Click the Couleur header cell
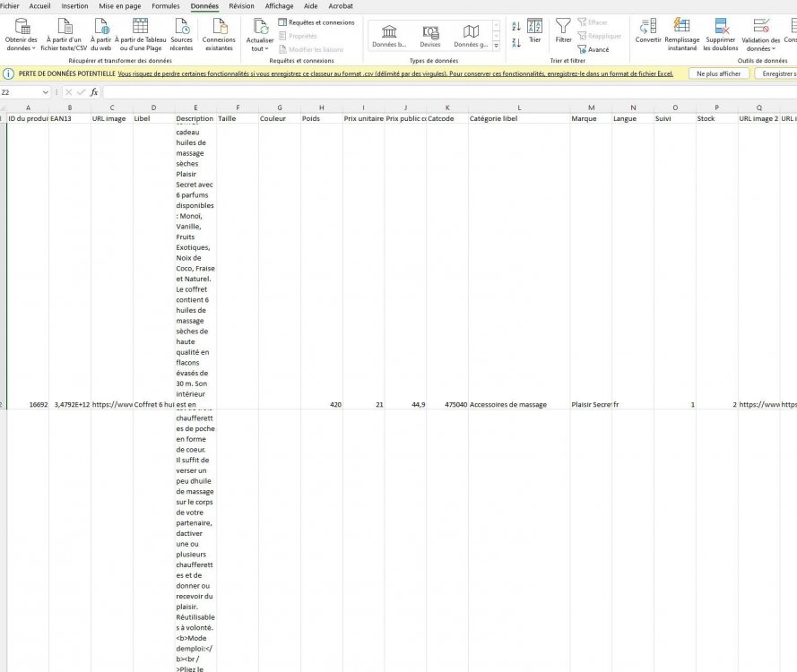The image size is (797, 672). (x=280, y=118)
